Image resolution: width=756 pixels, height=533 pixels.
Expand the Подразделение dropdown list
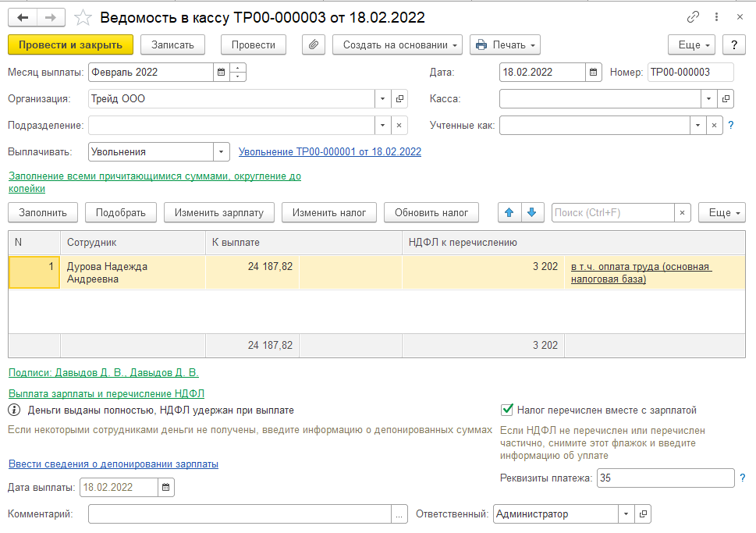(383, 126)
